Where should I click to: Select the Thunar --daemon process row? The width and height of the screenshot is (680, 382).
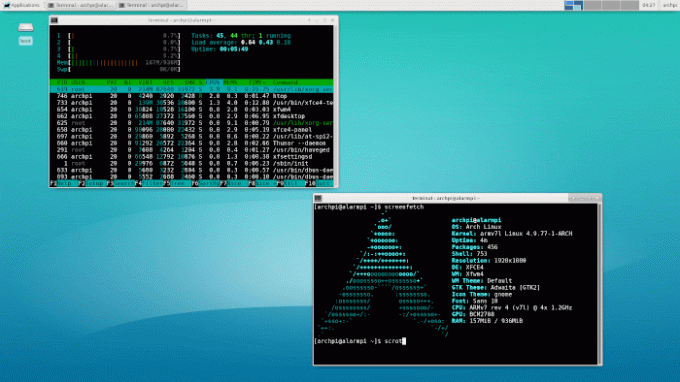(x=192, y=143)
